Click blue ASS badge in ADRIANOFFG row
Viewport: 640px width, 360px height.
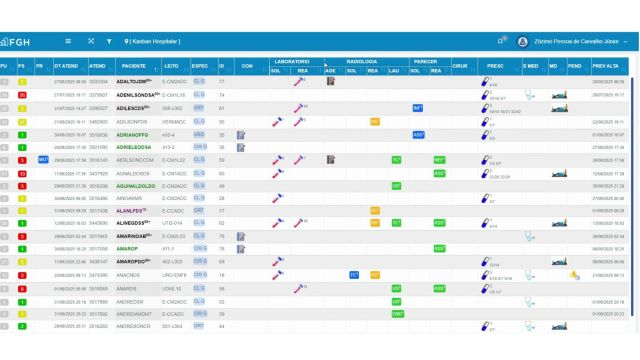click(418, 135)
